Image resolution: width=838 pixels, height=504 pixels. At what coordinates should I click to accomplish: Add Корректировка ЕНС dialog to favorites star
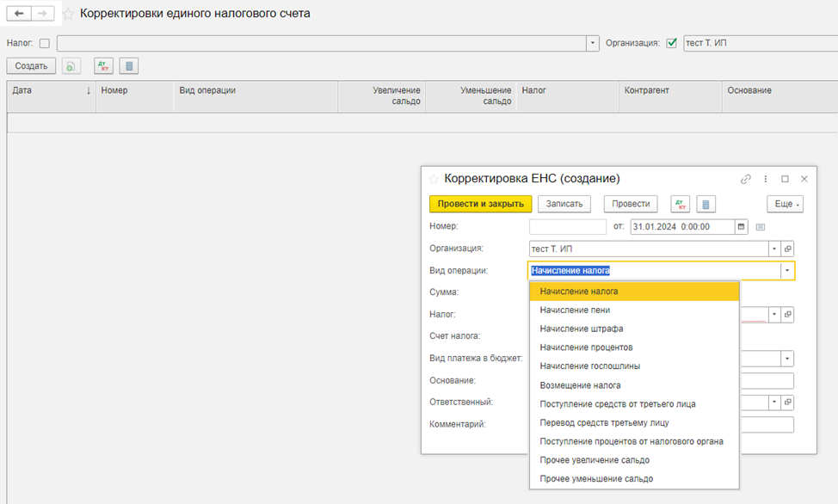[x=434, y=179]
